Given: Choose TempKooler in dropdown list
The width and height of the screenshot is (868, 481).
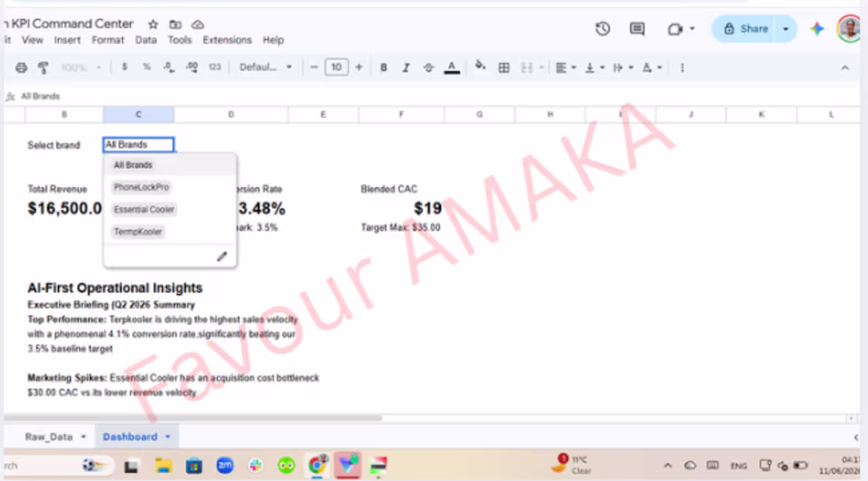Looking at the screenshot, I should [138, 231].
